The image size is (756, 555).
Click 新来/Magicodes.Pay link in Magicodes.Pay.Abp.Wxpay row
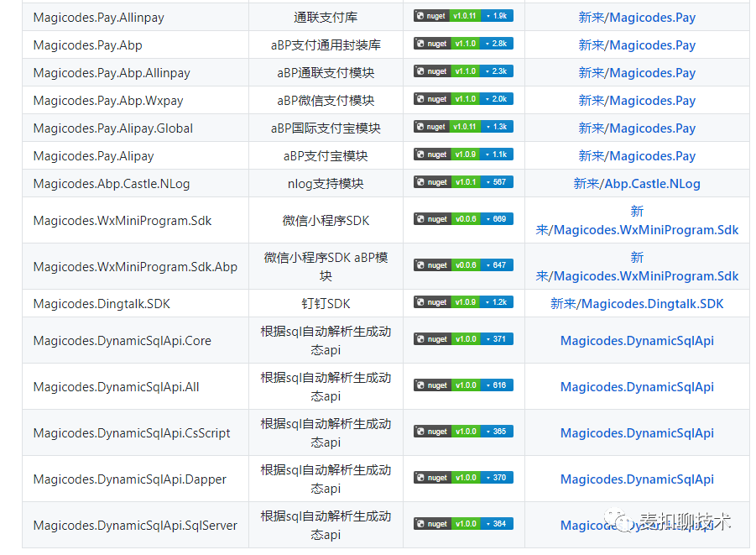pos(637,101)
